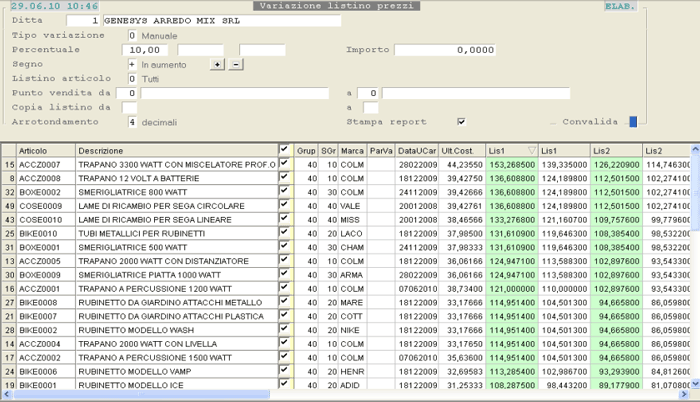This screenshot has width=700, height=402.
Task: Toggle the checkbox for RUBINETTO MODELLO WASH
Action: pyautogui.click(x=285, y=328)
